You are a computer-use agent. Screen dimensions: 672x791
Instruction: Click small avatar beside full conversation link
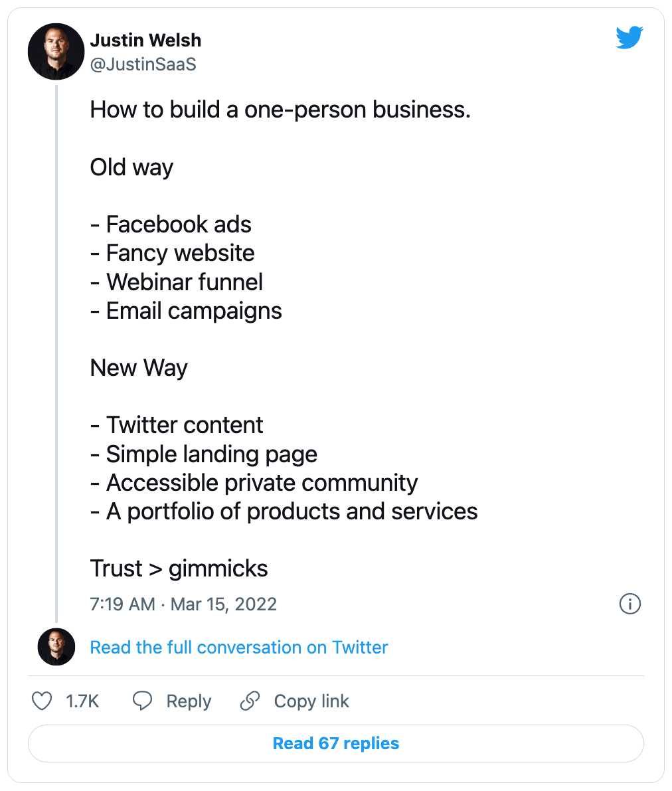point(56,647)
